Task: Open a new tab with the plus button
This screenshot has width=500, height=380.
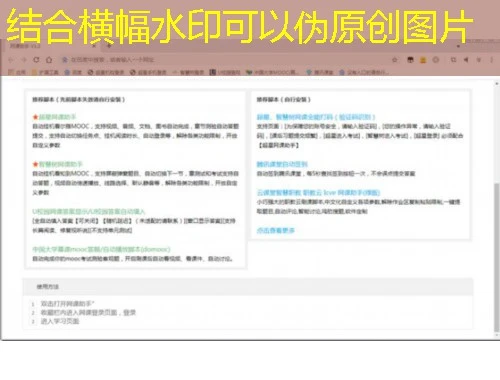Action: tap(108, 46)
